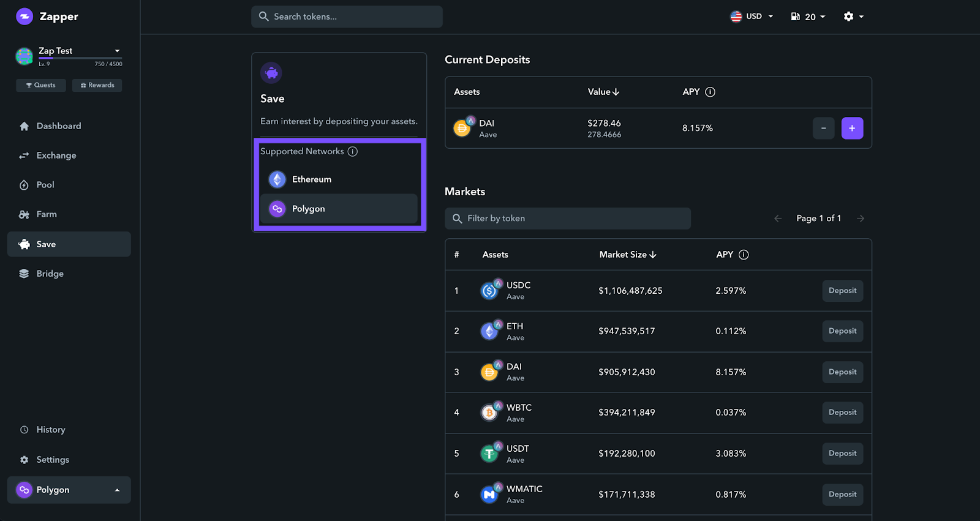Select the Ethereum network
980x521 pixels.
tap(339, 179)
